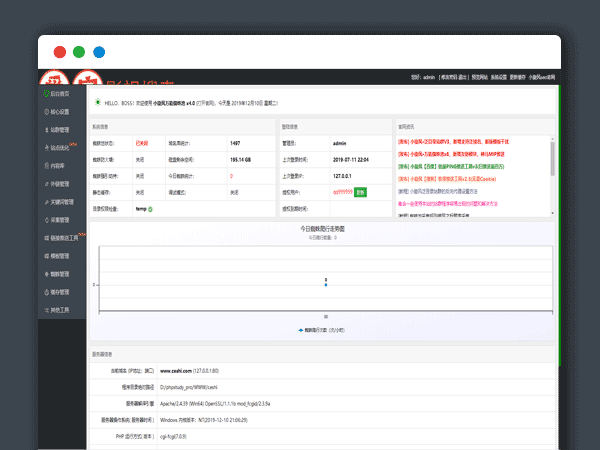This screenshot has height=450, width=600.
Task: Open 系统设置 from the top bar
Action: coord(497,77)
